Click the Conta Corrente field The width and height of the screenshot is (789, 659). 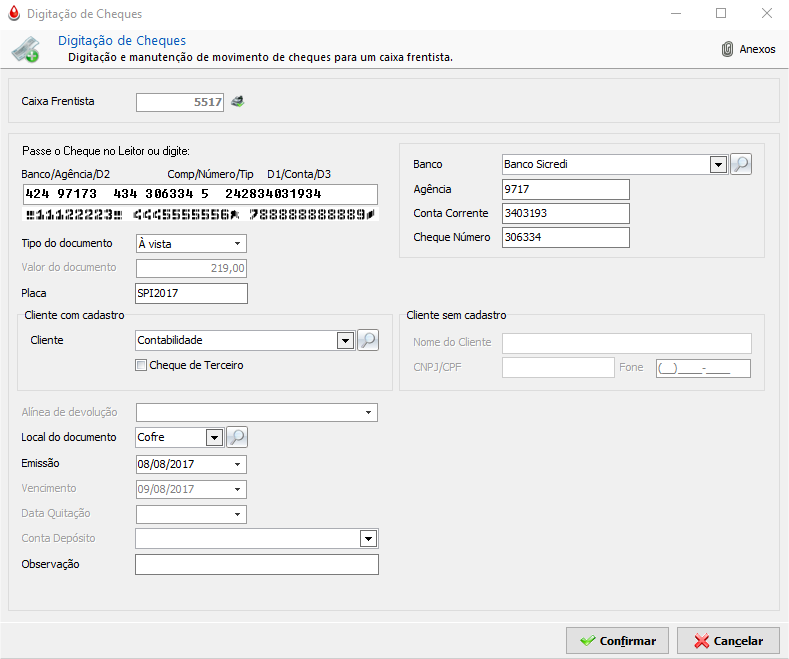(566, 213)
